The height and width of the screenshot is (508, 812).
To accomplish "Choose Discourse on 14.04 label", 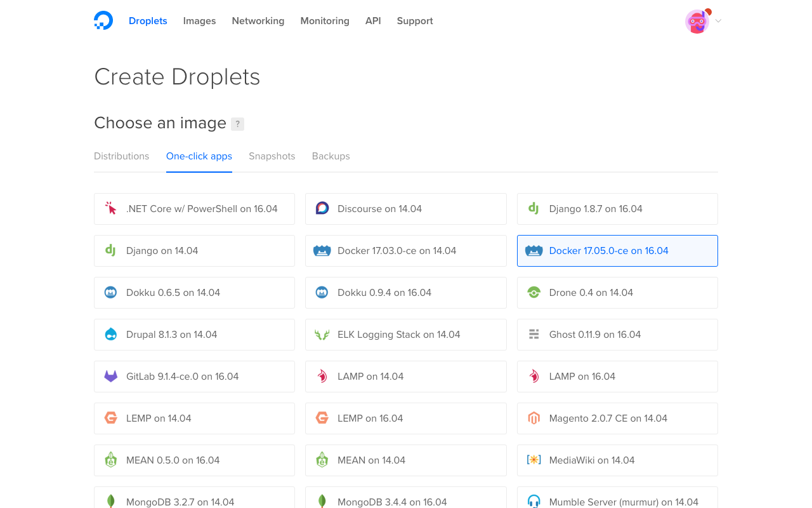I will 379,209.
